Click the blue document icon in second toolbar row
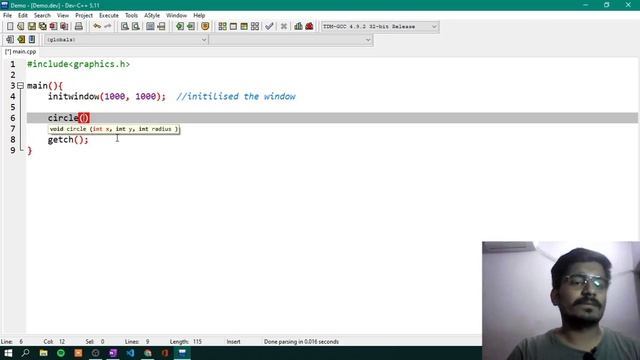 [32, 40]
